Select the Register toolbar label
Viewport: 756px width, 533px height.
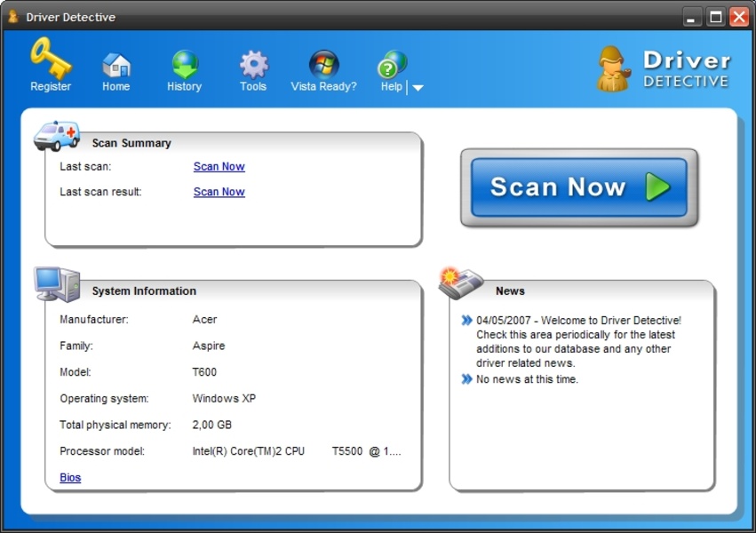51,87
